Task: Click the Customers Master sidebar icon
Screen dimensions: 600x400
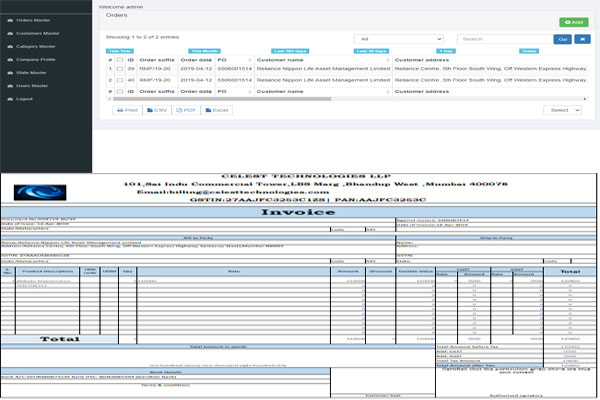Action: coord(10,33)
